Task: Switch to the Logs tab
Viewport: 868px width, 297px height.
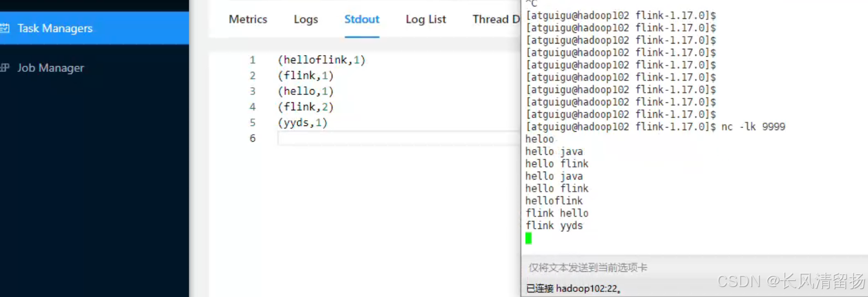Action: pyautogui.click(x=306, y=19)
